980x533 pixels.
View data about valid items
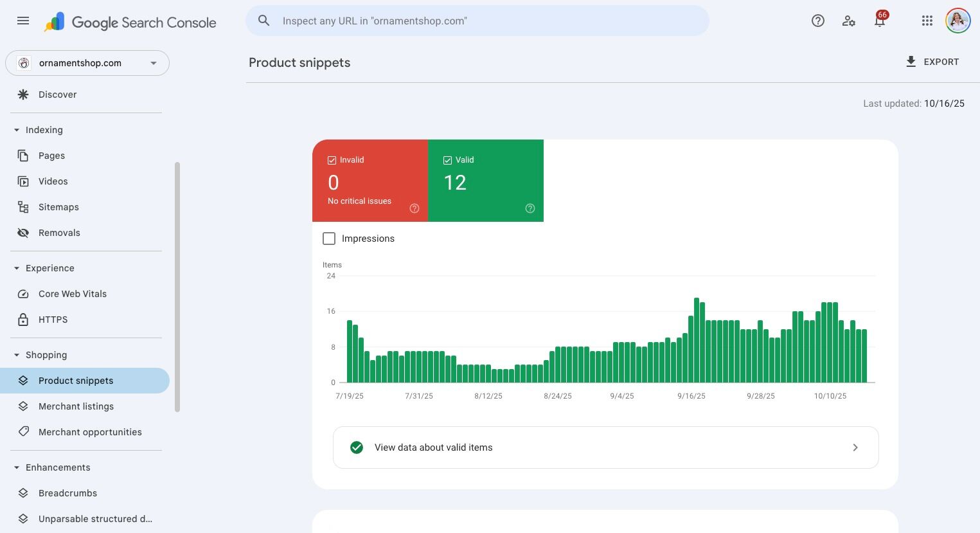pyautogui.click(x=605, y=447)
